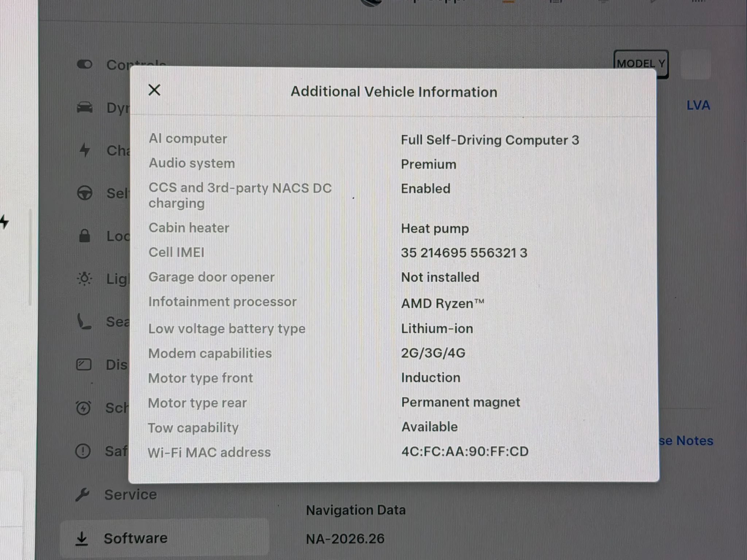Select the car icon for Dynamics
Screen dimensions: 747x560
pos(85,108)
